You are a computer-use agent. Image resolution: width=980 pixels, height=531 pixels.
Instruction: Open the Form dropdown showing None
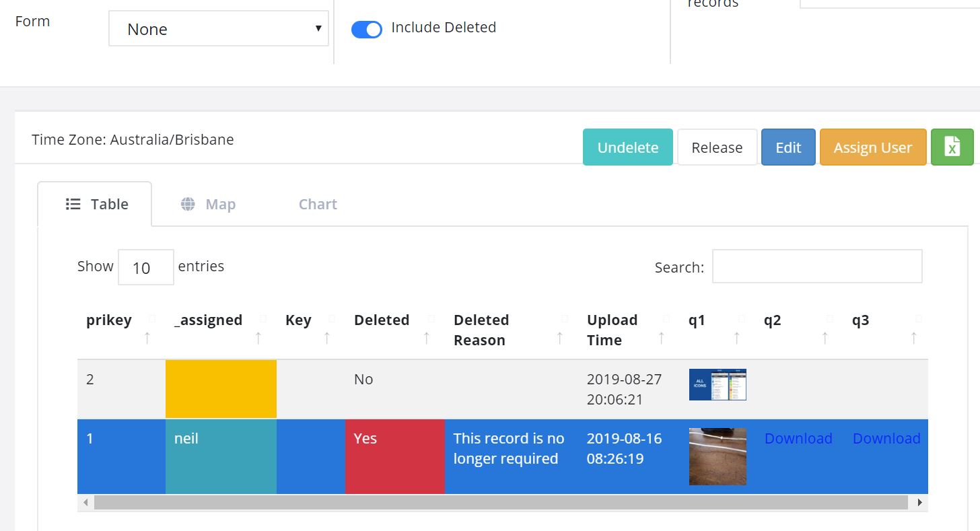tap(218, 29)
